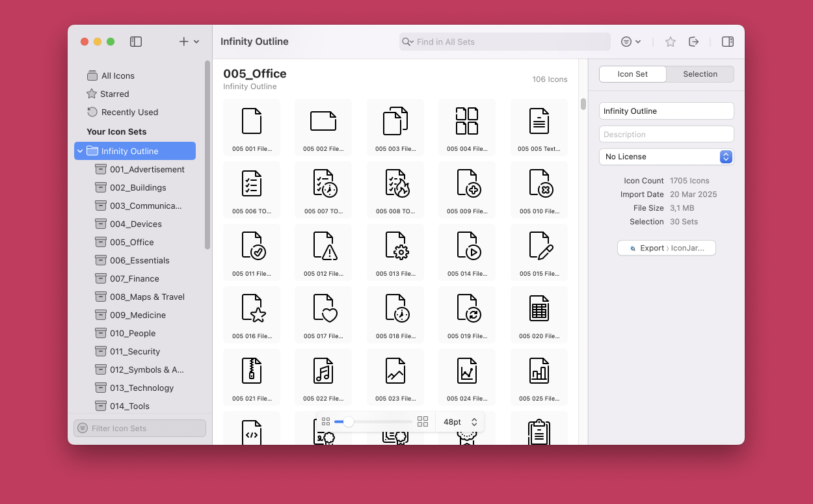Switch to the Icon Set tab

click(x=632, y=74)
